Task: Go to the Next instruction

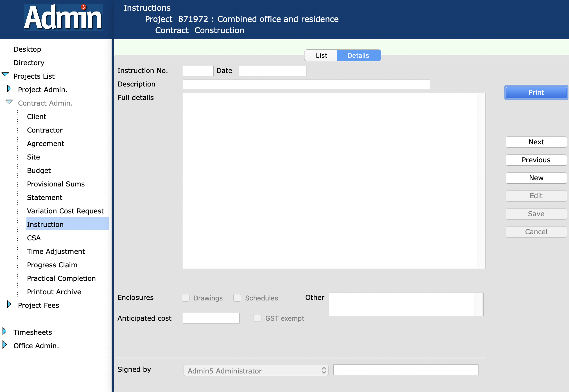Action: click(x=536, y=142)
